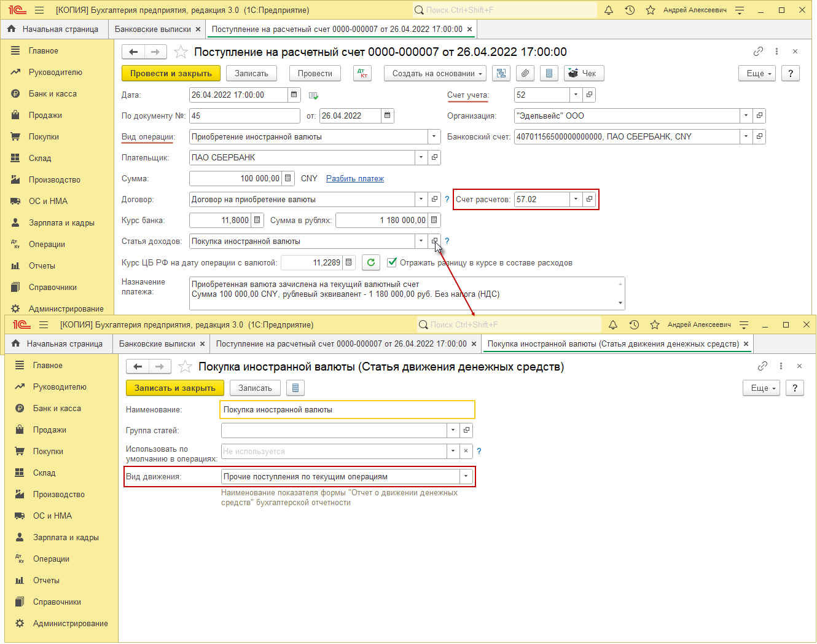
Task: Clear the Использовать по умолчанию field
Action: point(466,451)
